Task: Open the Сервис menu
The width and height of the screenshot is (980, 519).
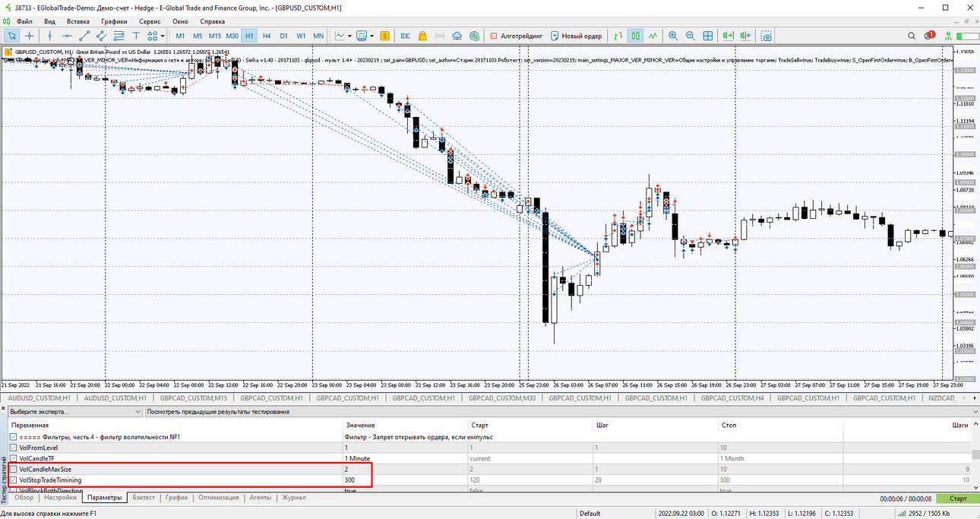Action: pyautogui.click(x=150, y=21)
